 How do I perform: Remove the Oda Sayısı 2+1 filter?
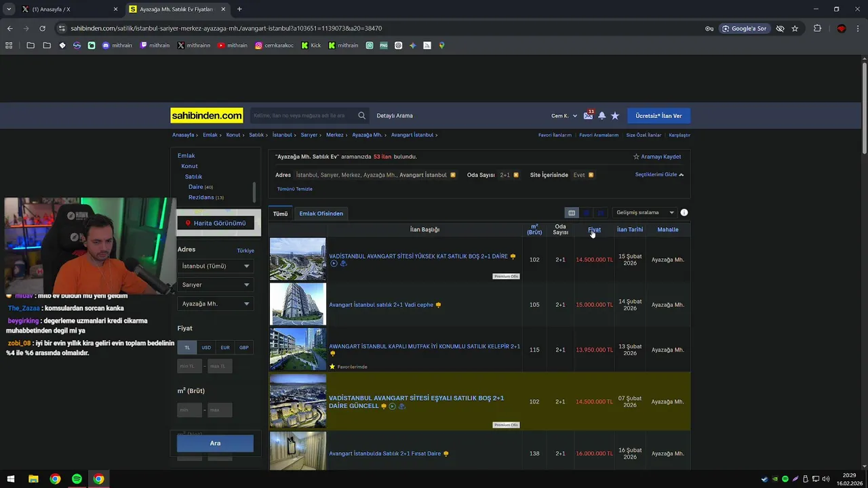[x=516, y=175]
